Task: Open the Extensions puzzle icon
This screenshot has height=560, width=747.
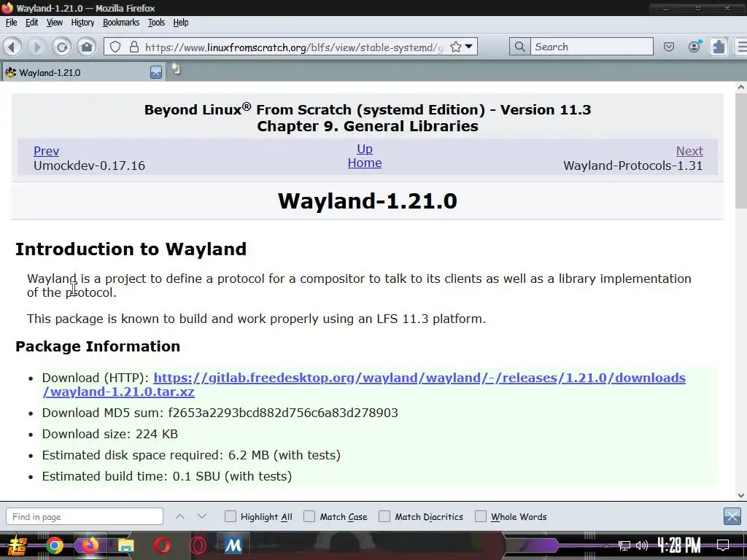Action: point(719,47)
